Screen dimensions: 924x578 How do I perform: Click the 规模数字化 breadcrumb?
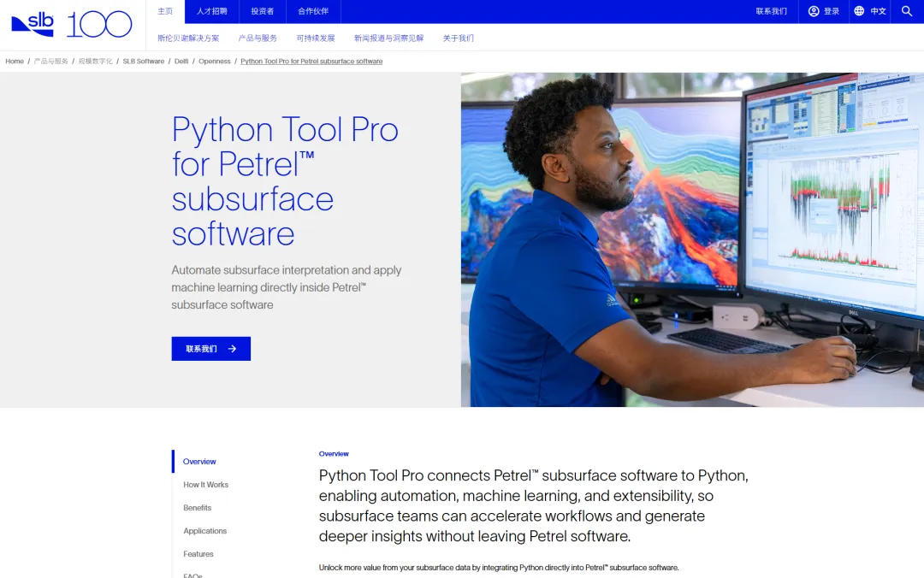tap(96, 62)
